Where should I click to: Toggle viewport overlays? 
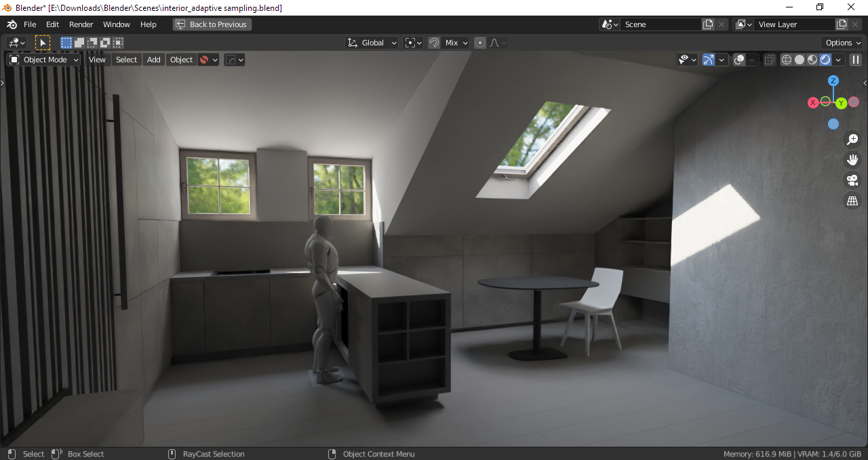pyautogui.click(x=739, y=60)
